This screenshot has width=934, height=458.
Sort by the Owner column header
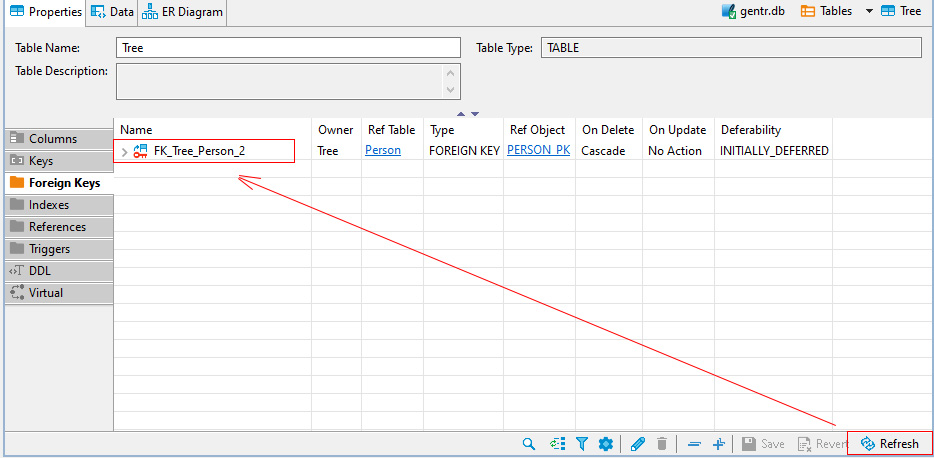(336, 130)
